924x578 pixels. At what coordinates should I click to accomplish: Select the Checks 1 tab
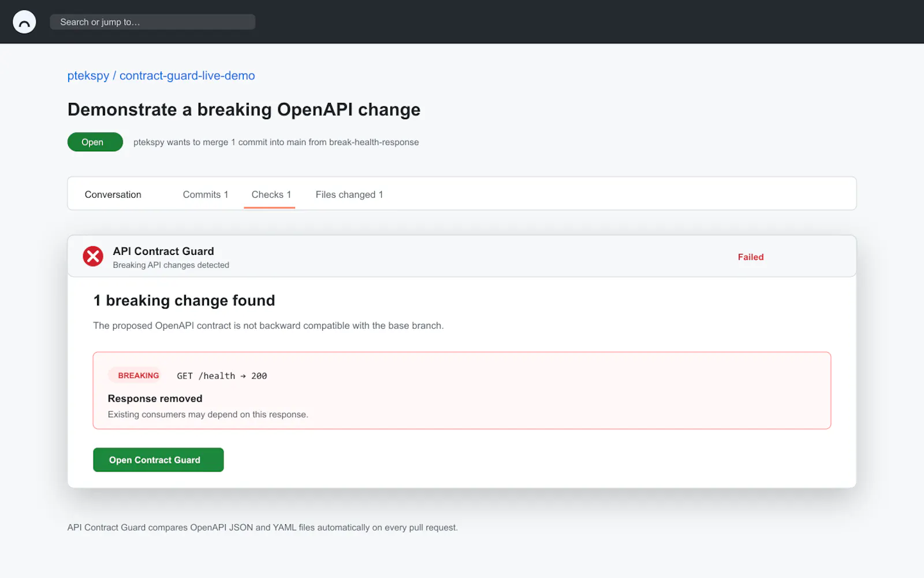[x=271, y=195]
